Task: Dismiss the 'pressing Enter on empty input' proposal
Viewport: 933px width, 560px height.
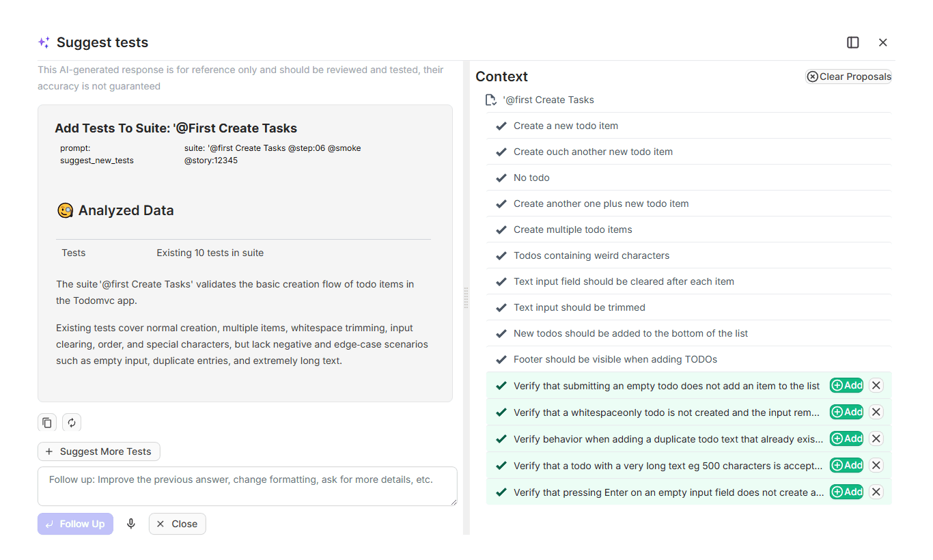Action: coord(876,492)
